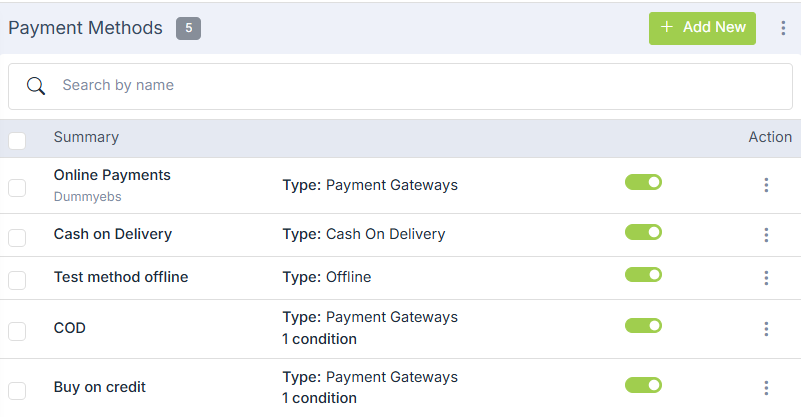The image size is (801, 417).
Task: Click the Summary column header
Action: [x=86, y=137]
